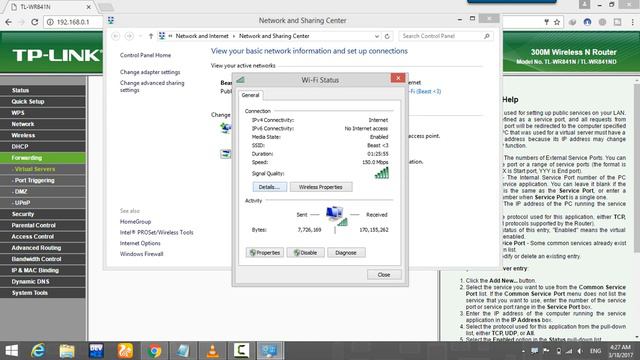Viewport: 640px width, 360px height.
Task: Open Parental Control menu
Action: (43, 225)
